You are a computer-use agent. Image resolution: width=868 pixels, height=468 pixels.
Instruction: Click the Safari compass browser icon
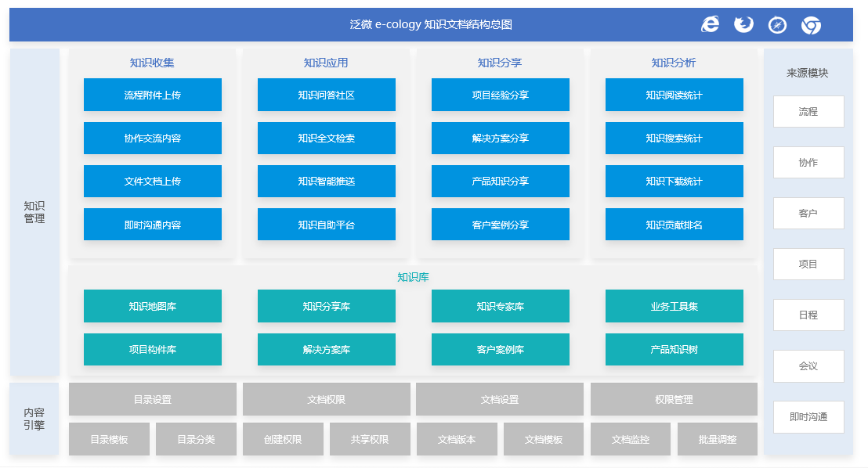(777, 25)
